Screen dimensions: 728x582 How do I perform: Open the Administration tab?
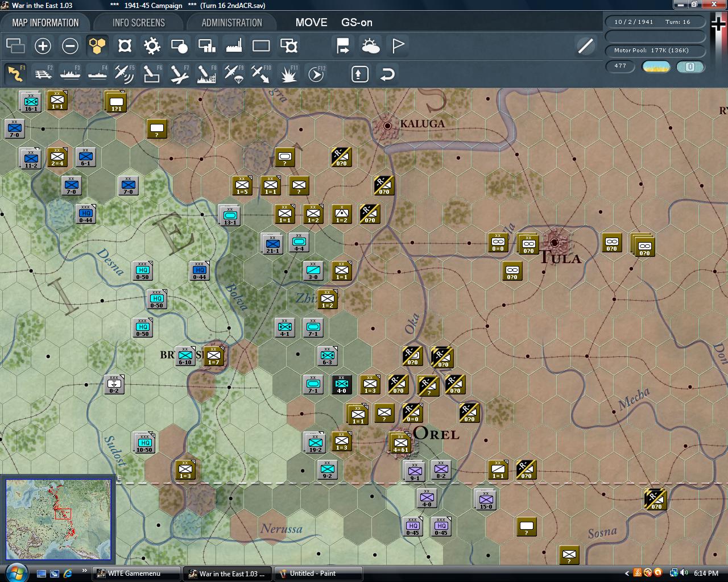point(231,23)
